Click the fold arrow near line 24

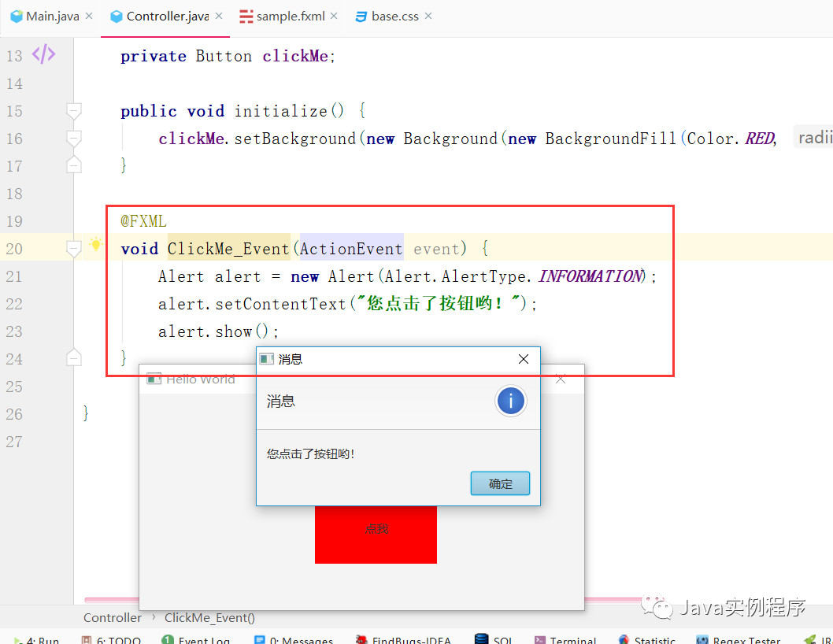click(73, 357)
